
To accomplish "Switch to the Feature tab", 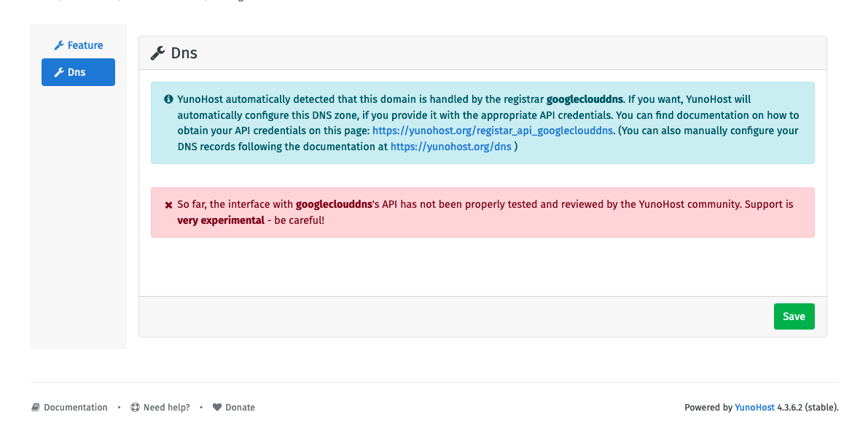I will coord(78,45).
